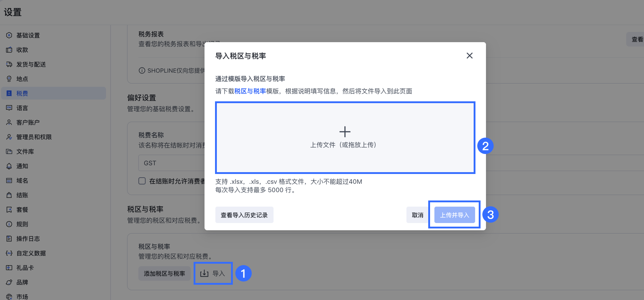The height and width of the screenshot is (300, 644).
Task: Open the 品牌 settings page
Action: coord(54,282)
